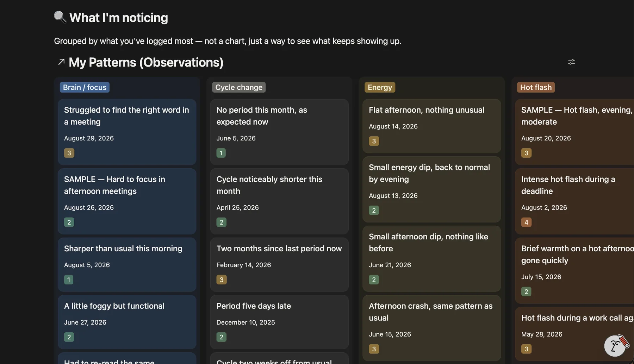Select the Brain / focus group label
Screen dimensions: 634x364
tap(85, 87)
